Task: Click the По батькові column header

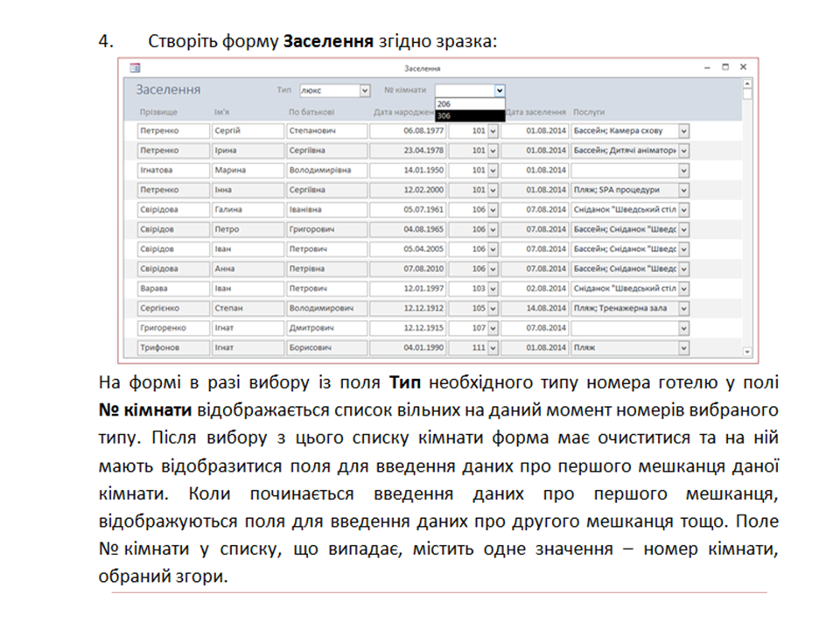Action: click(x=311, y=112)
